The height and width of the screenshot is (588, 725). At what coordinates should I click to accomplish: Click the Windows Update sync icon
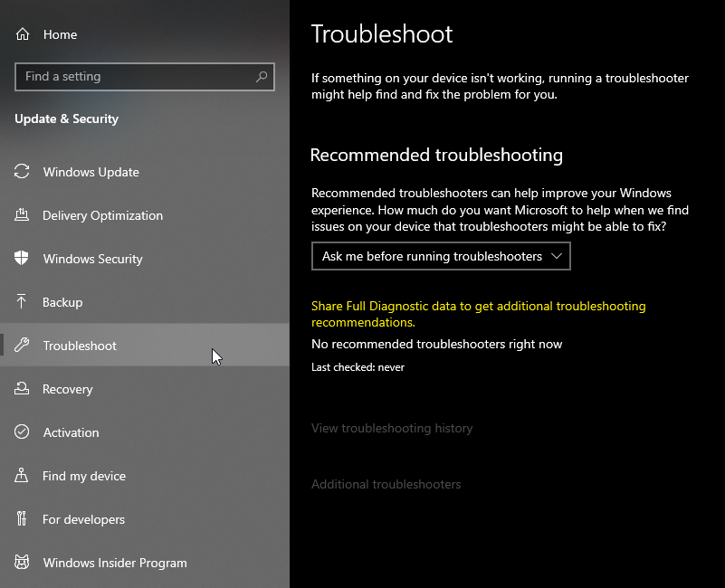pyautogui.click(x=23, y=172)
